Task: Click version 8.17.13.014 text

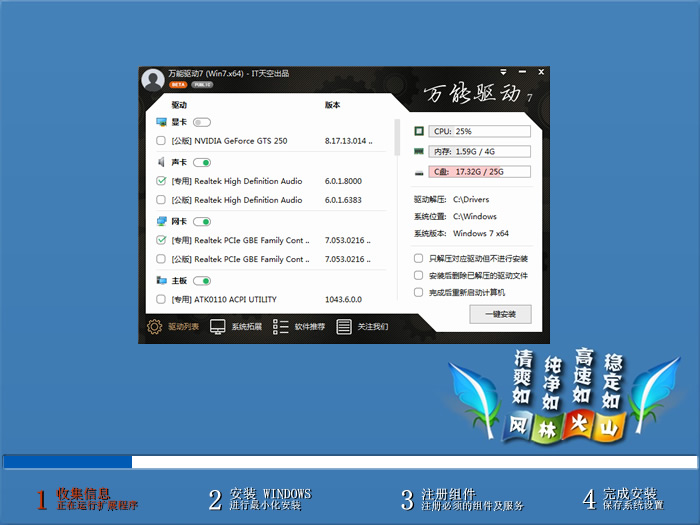Action: 348,141
